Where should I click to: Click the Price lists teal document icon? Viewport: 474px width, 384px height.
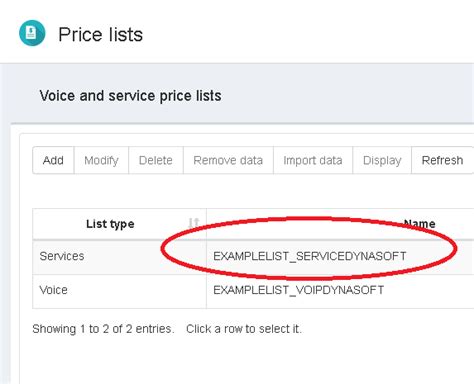pos(32,33)
